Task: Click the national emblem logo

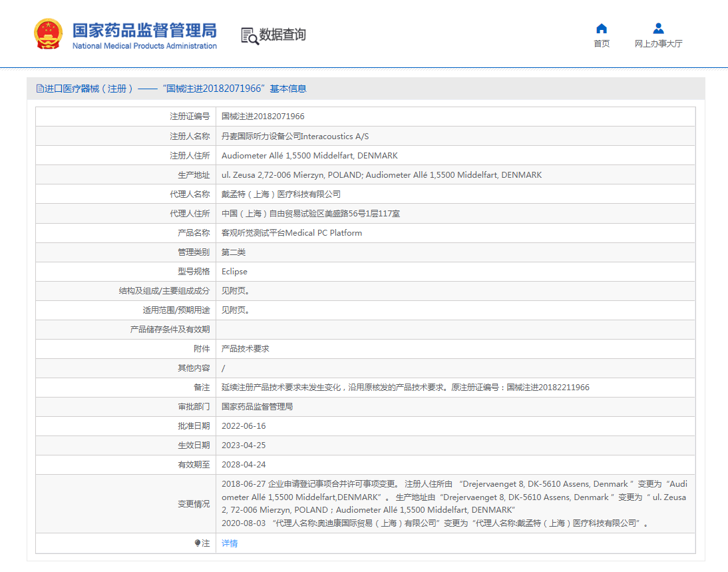Action: [50, 35]
